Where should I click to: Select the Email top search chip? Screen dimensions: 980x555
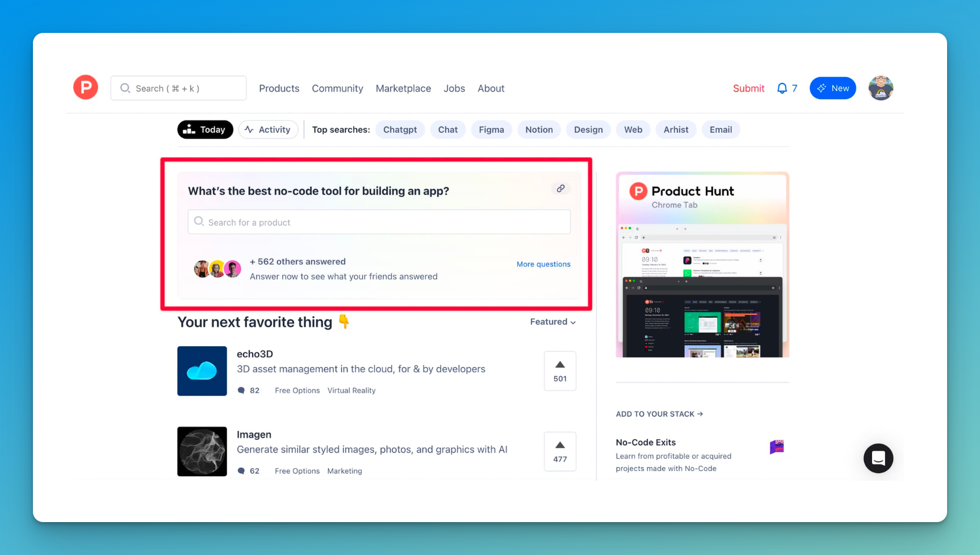(x=721, y=129)
